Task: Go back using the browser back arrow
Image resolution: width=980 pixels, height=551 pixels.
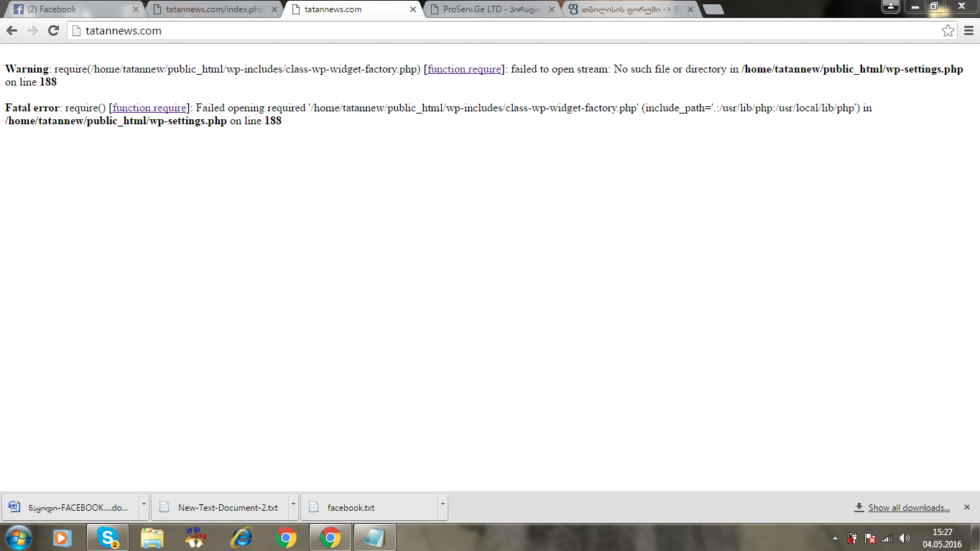Action: [x=11, y=31]
